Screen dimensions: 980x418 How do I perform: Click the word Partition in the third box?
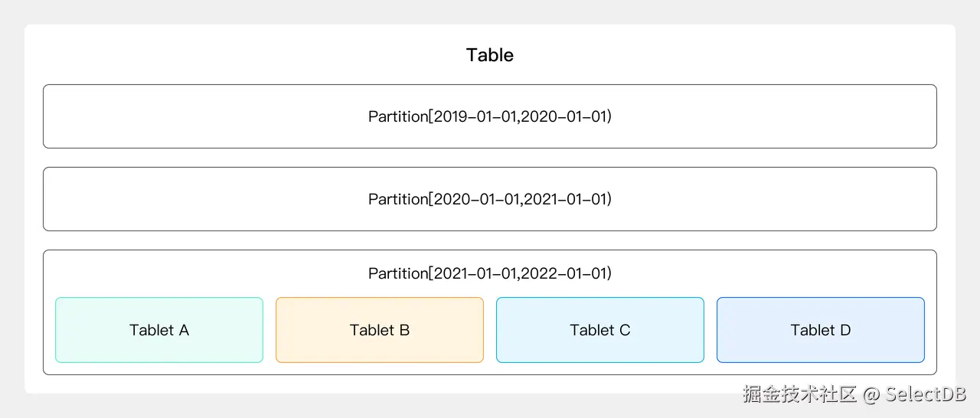(397, 273)
